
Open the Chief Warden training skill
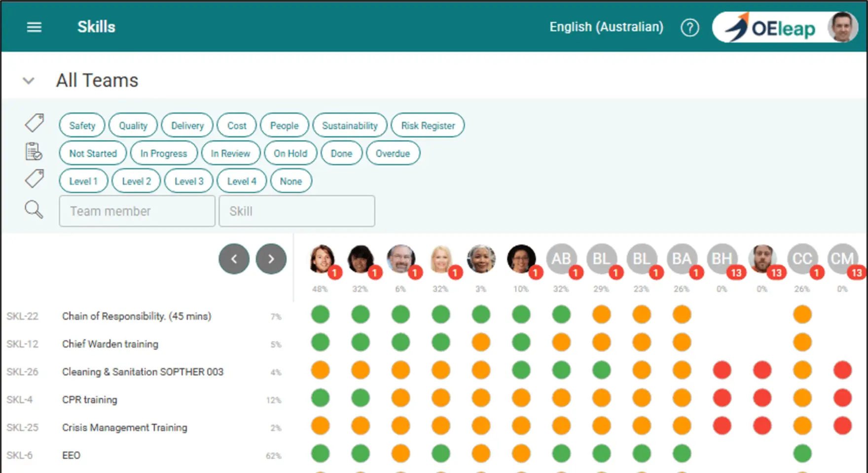pyautogui.click(x=110, y=344)
